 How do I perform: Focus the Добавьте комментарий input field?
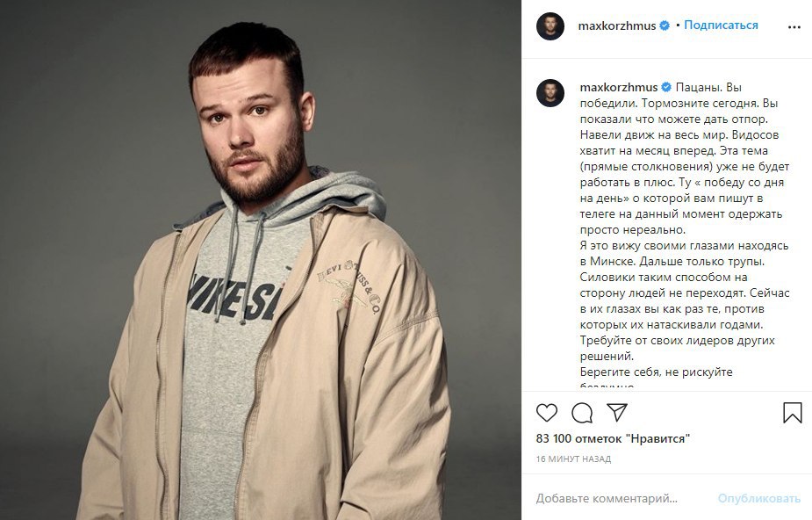622,499
